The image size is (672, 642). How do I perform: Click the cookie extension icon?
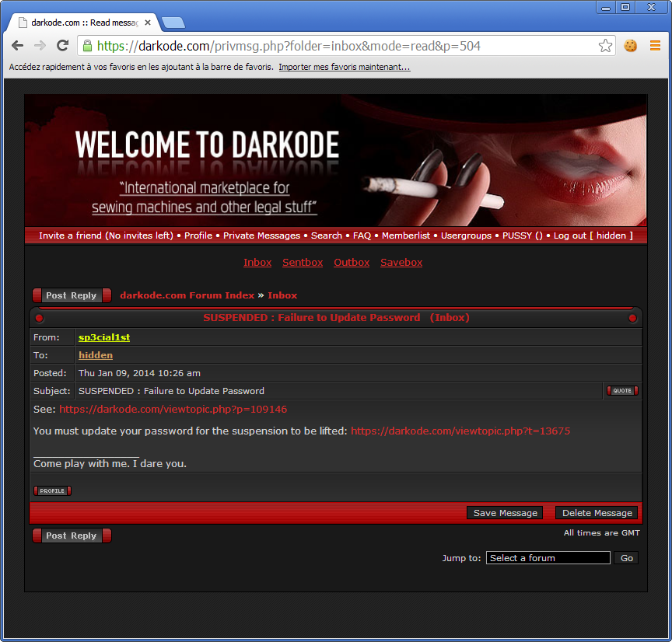[x=631, y=46]
